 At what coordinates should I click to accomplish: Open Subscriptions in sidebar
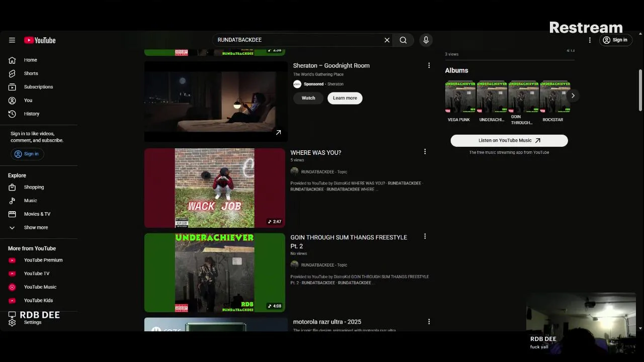point(38,87)
